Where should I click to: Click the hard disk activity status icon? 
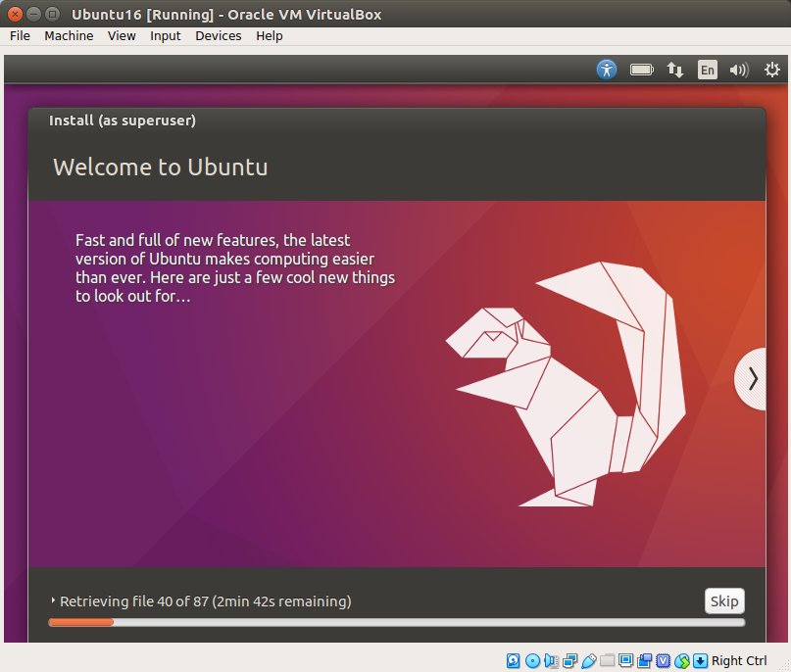pos(513,660)
